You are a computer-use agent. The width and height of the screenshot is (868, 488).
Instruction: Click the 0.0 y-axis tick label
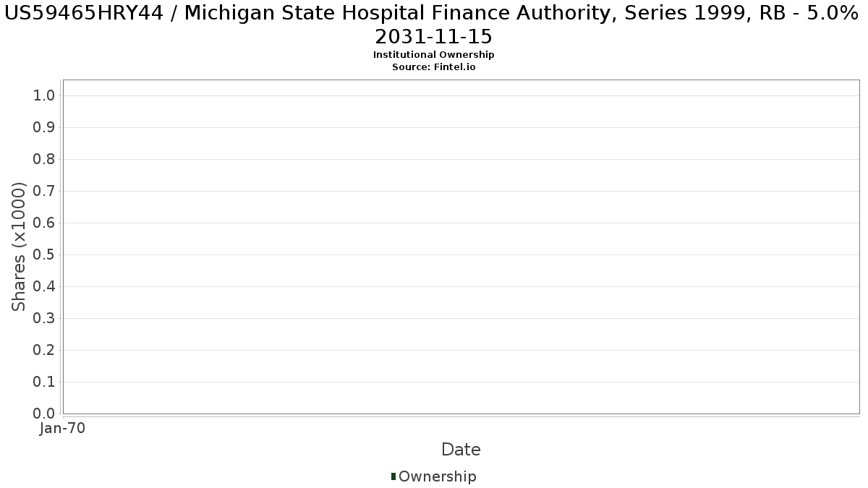44,414
